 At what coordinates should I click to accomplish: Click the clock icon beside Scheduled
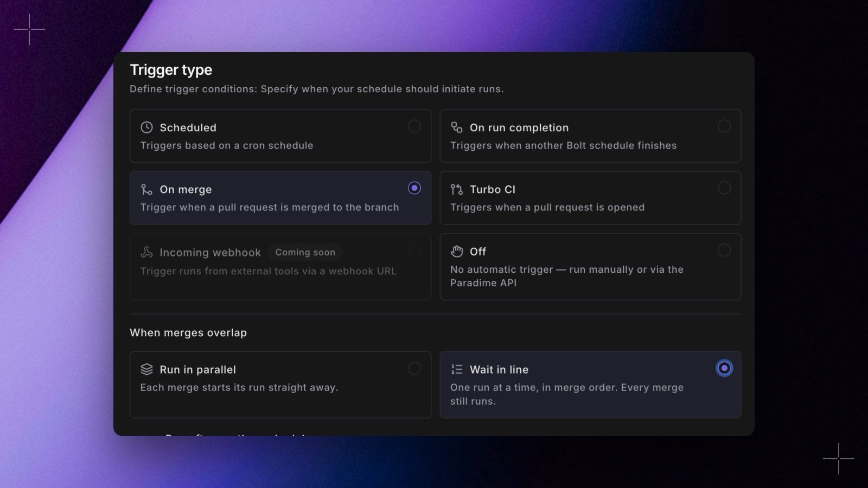146,127
